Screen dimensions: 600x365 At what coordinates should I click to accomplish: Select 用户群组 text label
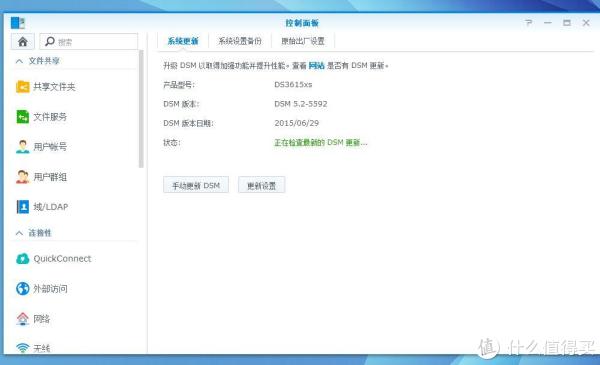(50, 177)
